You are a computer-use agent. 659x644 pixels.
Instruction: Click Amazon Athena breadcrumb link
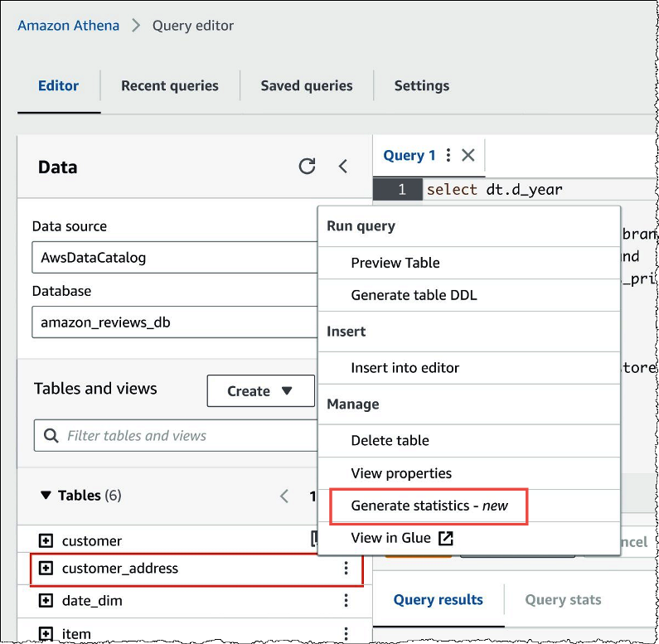(x=68, y=26)
